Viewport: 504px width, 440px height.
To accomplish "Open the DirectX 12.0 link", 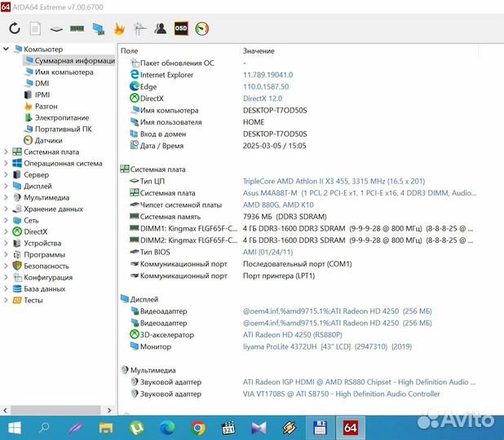I will coord(263,99).
